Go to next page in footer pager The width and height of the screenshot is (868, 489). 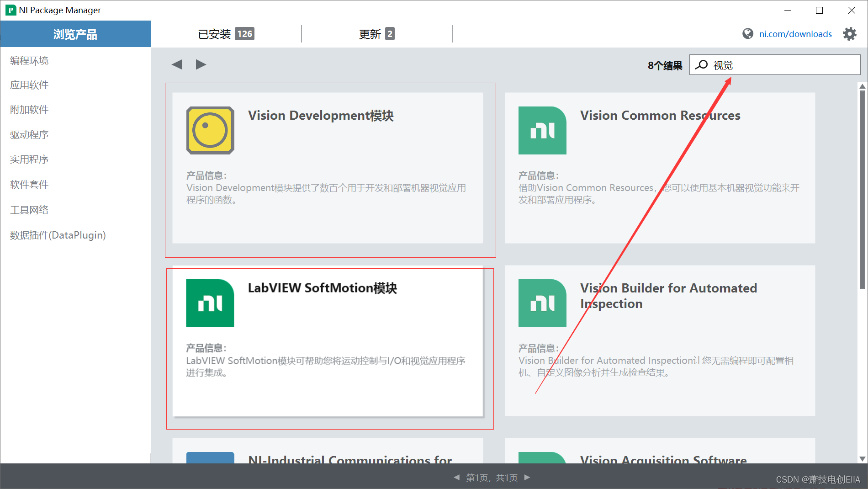coord(527,477)
